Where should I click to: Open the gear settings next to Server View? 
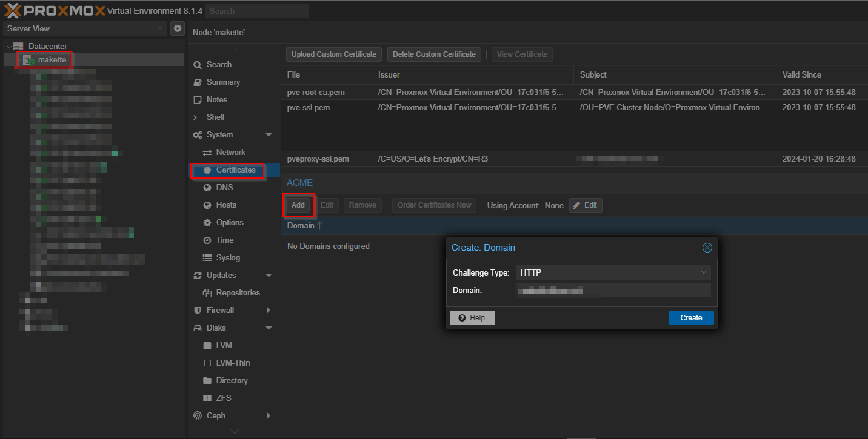point(178,28)
